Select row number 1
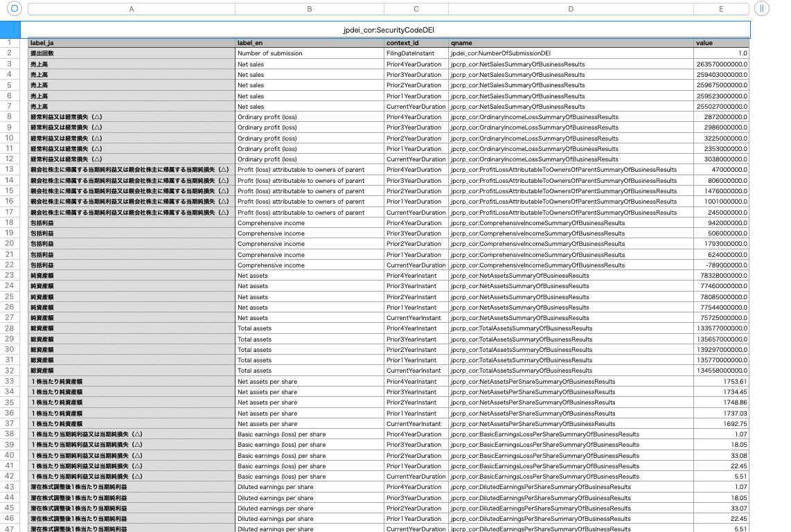Screen dimensions: 791x532 [9, 42]
